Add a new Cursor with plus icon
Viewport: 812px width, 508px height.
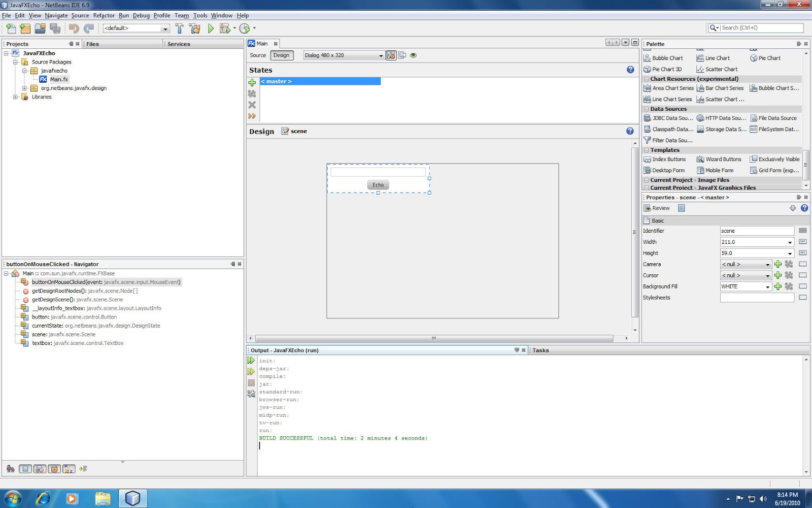(778, 275)
